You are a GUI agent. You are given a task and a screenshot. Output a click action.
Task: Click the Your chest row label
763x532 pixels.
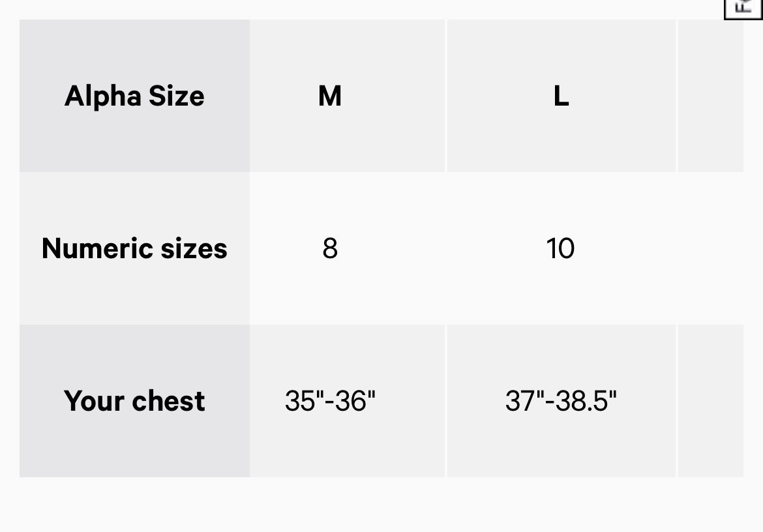[x=134, y=401]
